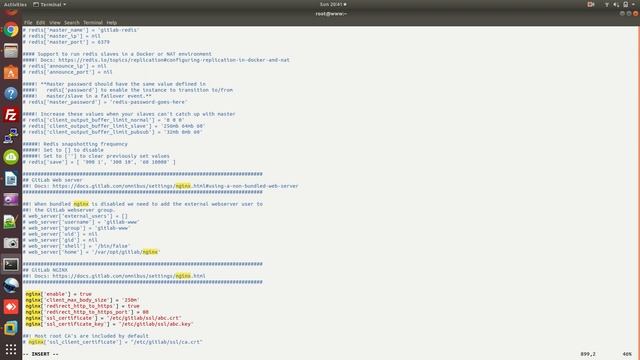
Task: Click the redis['client_output_buffer_limit_slave'] line
Action: click(x=113, y=126)
